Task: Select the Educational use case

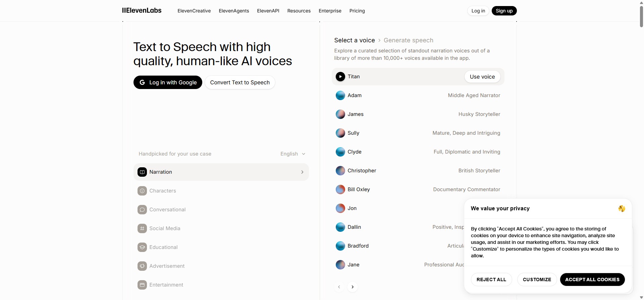Action: (221, 247)
